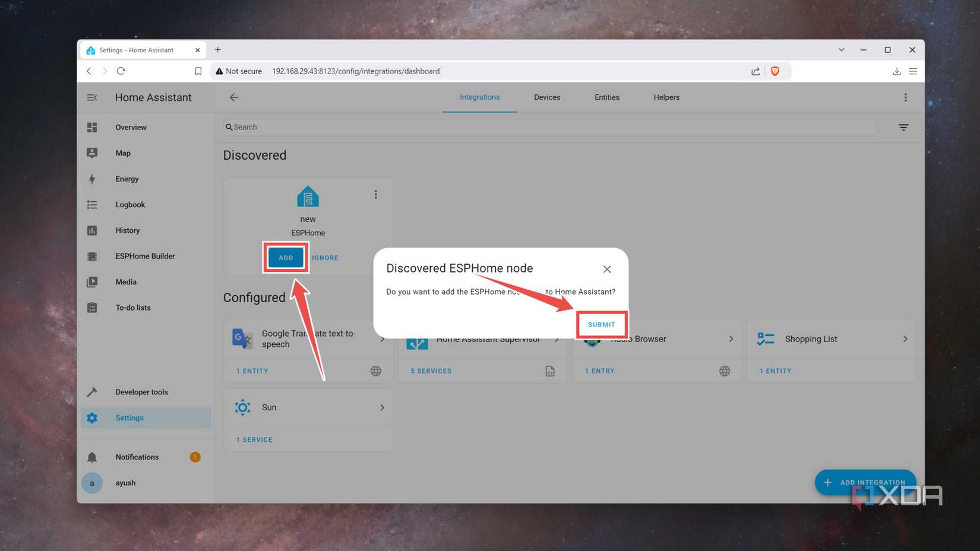Open a new browser tab
The width and height of the screenshot is (980, 551).
click(218, 50)
